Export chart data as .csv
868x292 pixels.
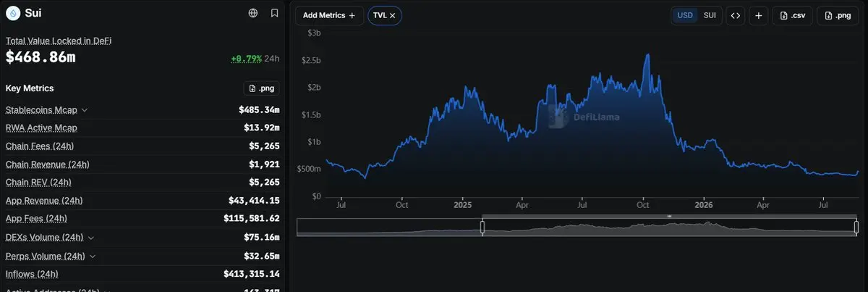(792, 15)
